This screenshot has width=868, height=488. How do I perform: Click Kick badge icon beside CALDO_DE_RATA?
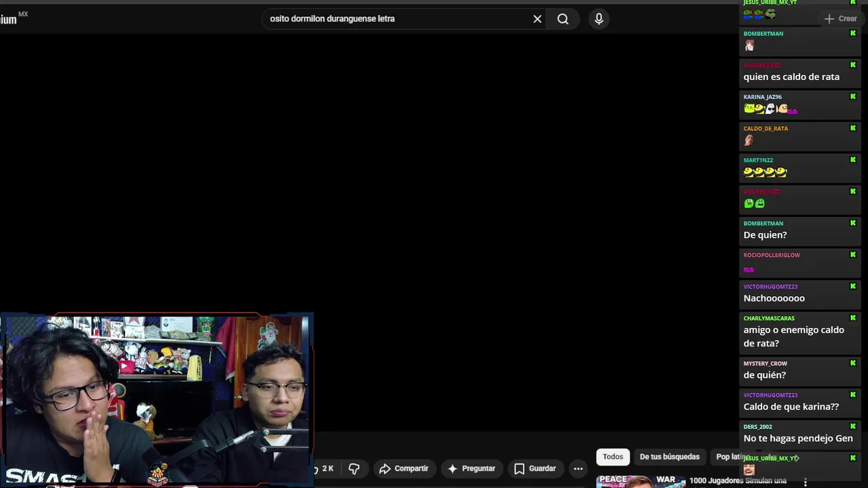click(853, 128)
